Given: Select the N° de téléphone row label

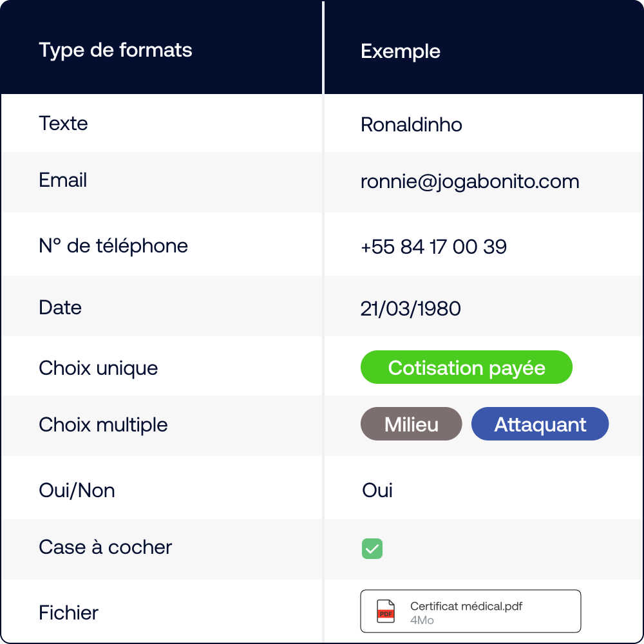Looking at the screenshot, I should pyautogui.click(x=113, y=245).
